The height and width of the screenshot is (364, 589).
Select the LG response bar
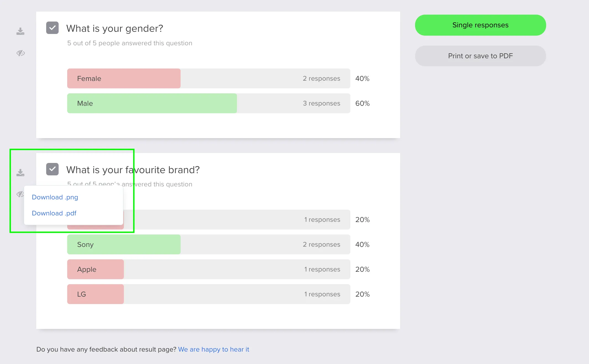95,294
